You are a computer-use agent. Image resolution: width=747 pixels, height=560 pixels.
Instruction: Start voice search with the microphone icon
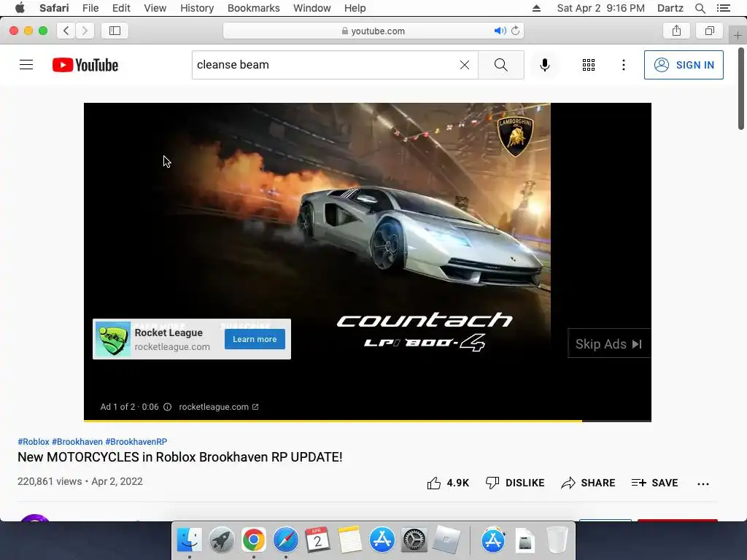pyautogui.click(x=544, y=65)
